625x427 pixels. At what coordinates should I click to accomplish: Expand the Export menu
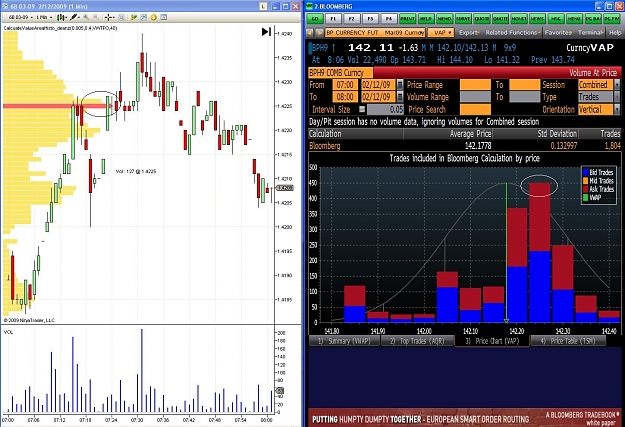point(469,33)
